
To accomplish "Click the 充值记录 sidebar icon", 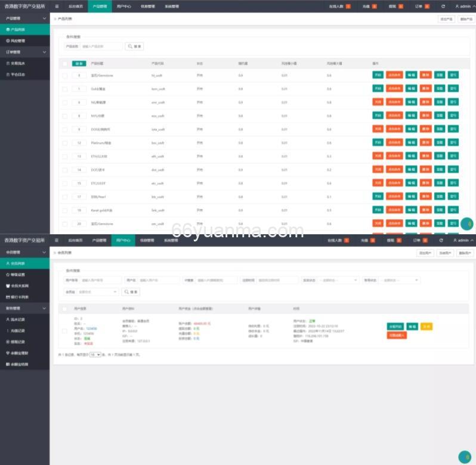I will click(7, 331).
